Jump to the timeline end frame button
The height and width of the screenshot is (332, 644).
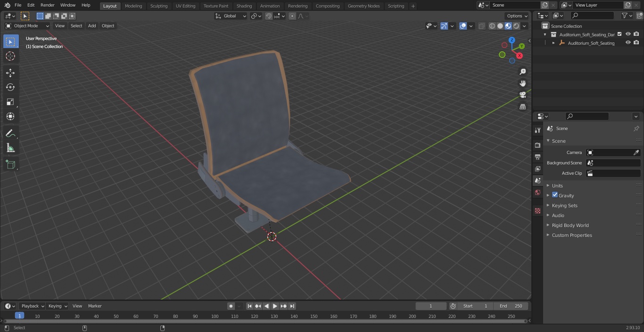pyautogui.click(x=292, y=306)
